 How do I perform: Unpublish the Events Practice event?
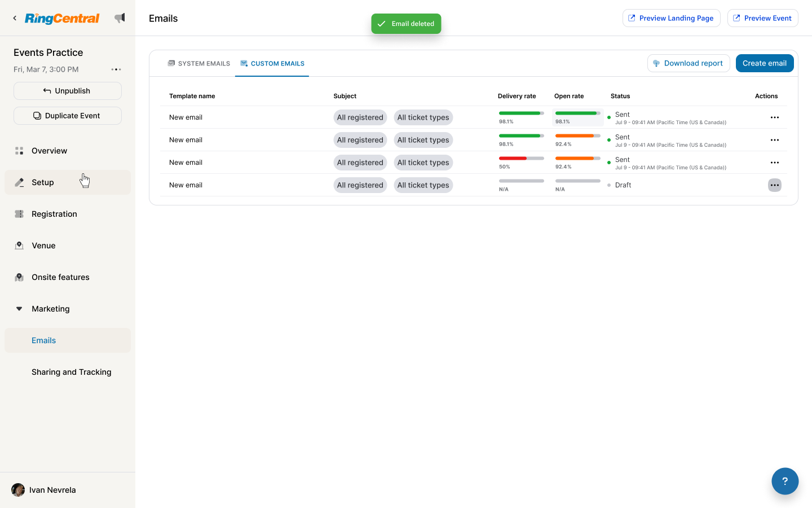click(67, 90)
